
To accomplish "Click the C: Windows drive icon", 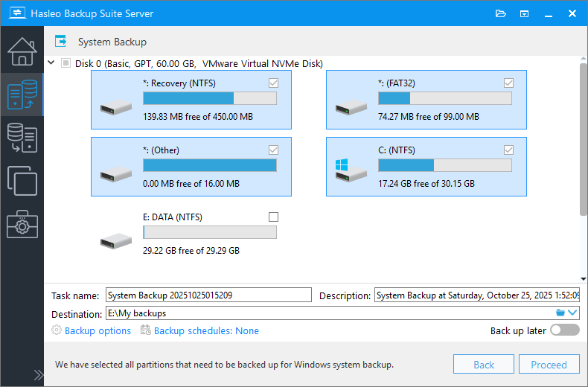I will click(351, 170).
